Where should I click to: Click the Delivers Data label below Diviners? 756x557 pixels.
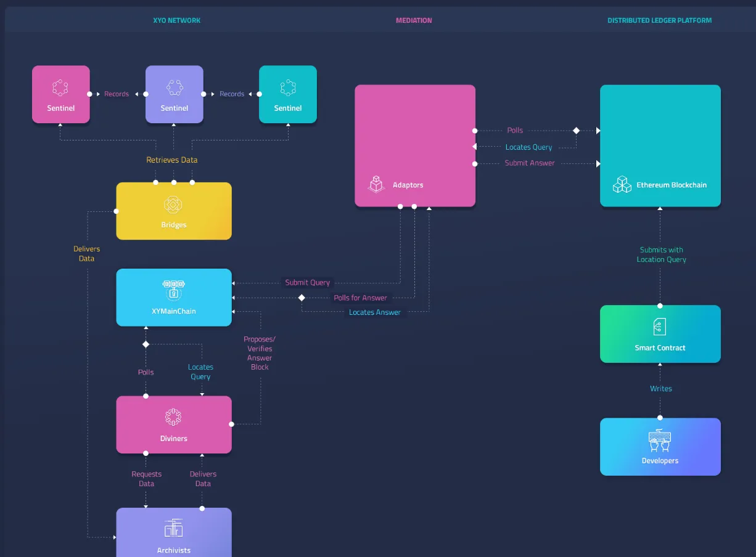pos(203,479)
